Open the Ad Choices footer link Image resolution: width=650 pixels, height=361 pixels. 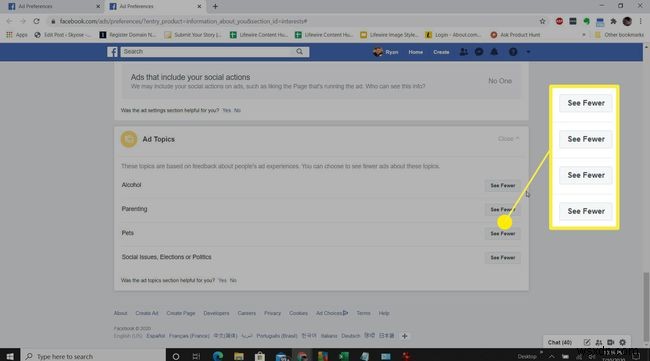[332, 313]
